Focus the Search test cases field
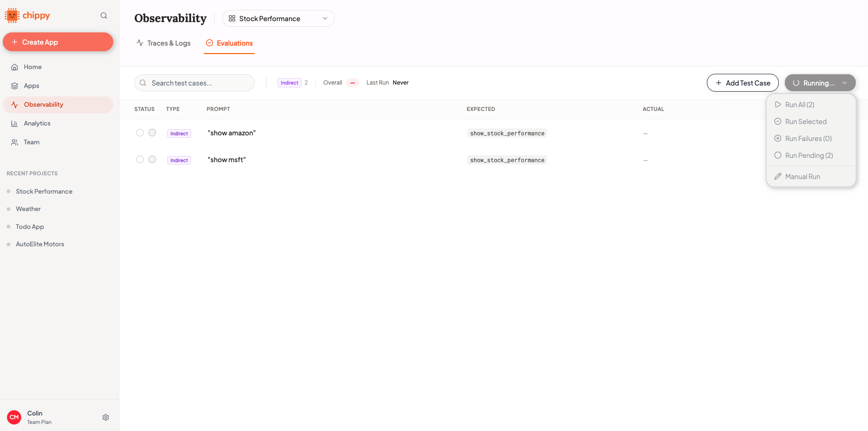Viewport: 868px width, 431px height. tap(194, 83)
